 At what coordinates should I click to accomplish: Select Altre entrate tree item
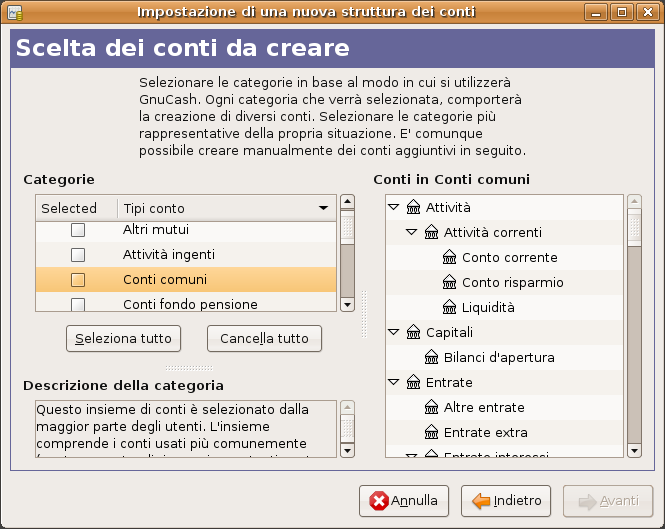point(484,408)
